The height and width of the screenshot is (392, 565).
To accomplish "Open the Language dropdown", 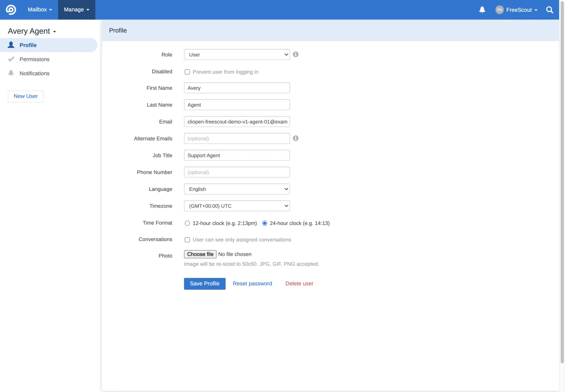I will [x=237, y=189].
